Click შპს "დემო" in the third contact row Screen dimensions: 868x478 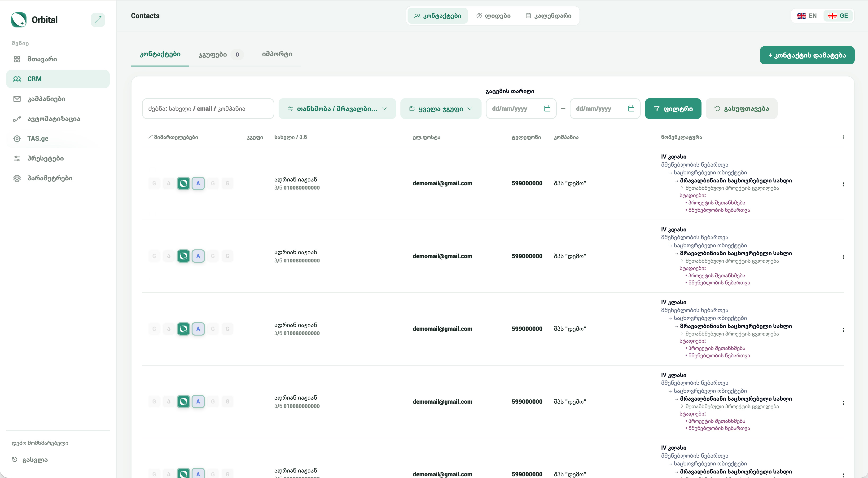click(x=570, y=329)
